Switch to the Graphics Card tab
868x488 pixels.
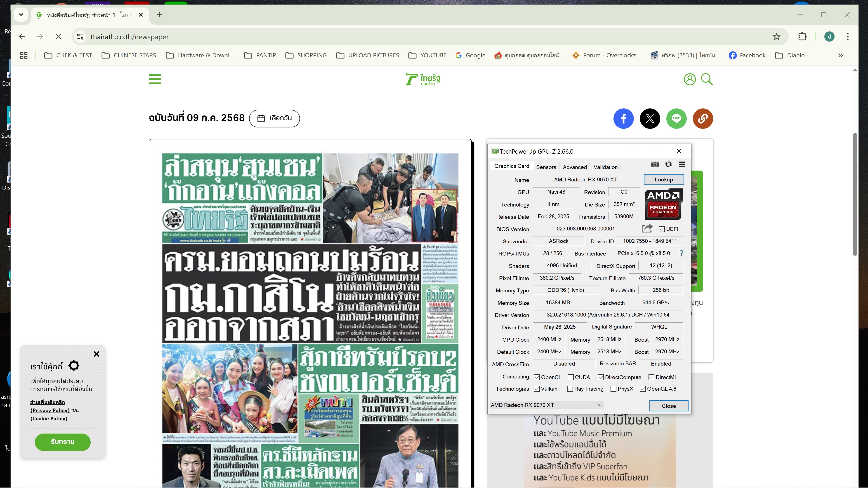click(512, 166)
